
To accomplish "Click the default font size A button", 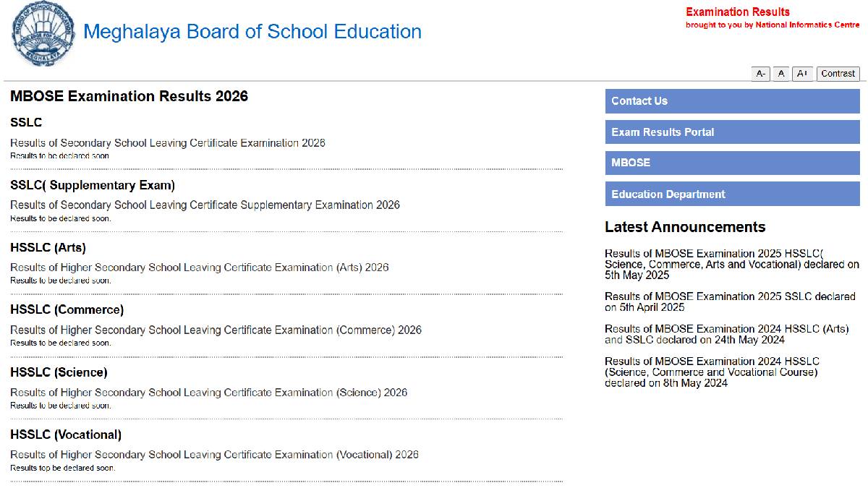I will [781, 73].
